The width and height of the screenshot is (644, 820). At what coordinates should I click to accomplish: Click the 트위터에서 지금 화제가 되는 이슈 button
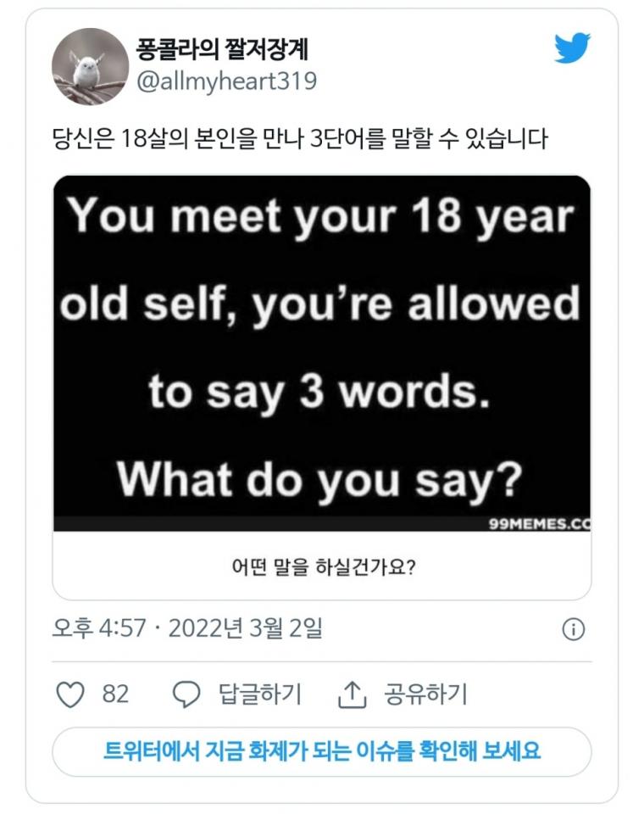(322, 751)
